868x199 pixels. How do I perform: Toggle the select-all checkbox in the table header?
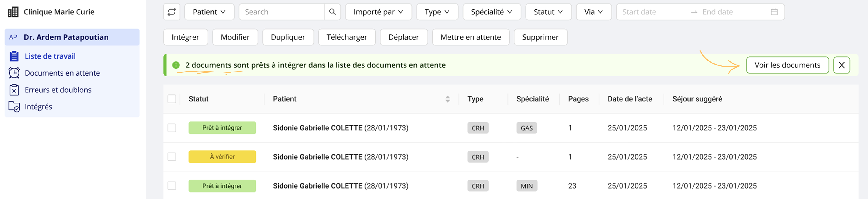tap(172, 99)
